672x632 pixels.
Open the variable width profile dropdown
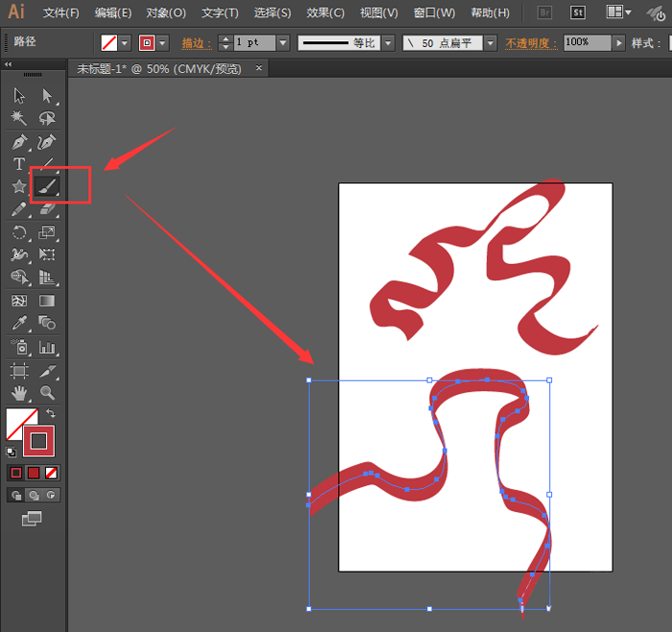[387, 43]
